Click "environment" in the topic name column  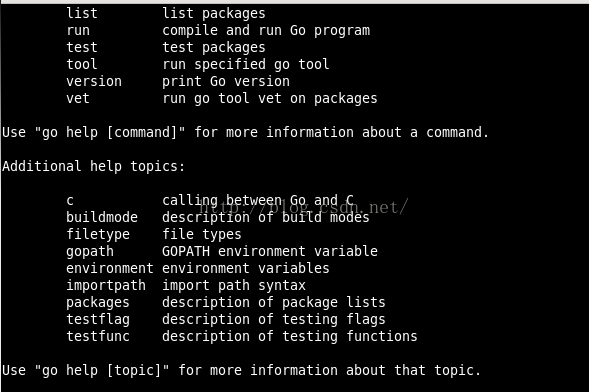tap(110, 268)
